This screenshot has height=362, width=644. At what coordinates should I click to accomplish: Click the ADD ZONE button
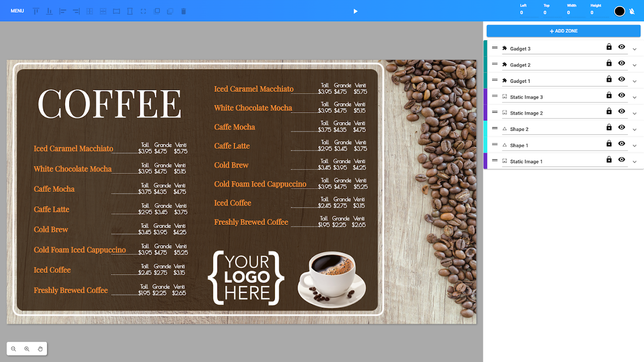tap(563, 31)
